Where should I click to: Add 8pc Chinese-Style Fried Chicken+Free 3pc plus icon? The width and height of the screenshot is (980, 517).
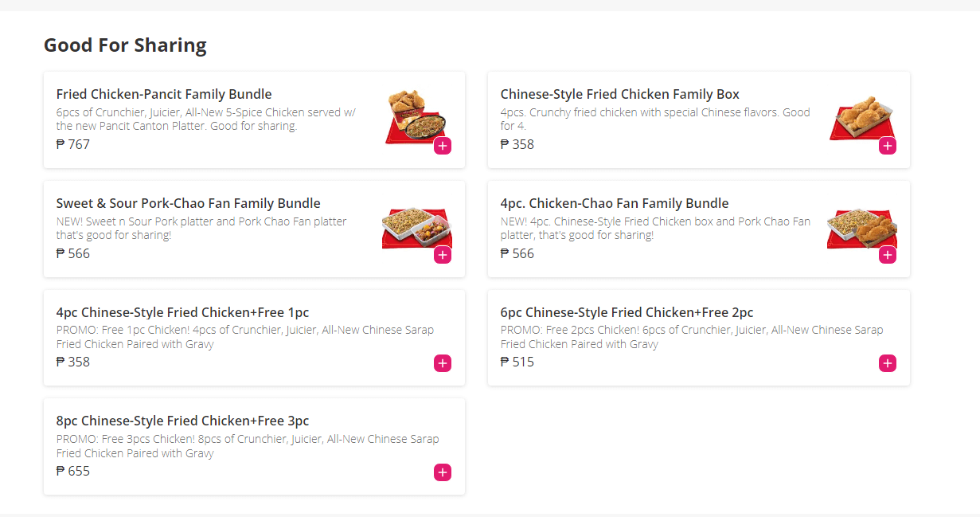point(443,472)
